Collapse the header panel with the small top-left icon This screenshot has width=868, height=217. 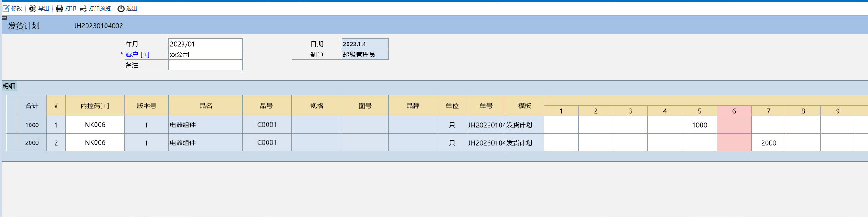pos(5,18)
